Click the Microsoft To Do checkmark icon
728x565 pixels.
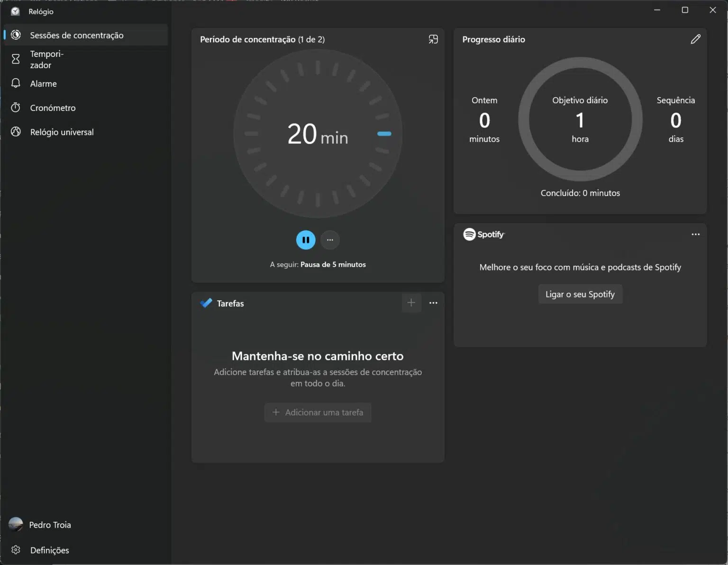206,303
